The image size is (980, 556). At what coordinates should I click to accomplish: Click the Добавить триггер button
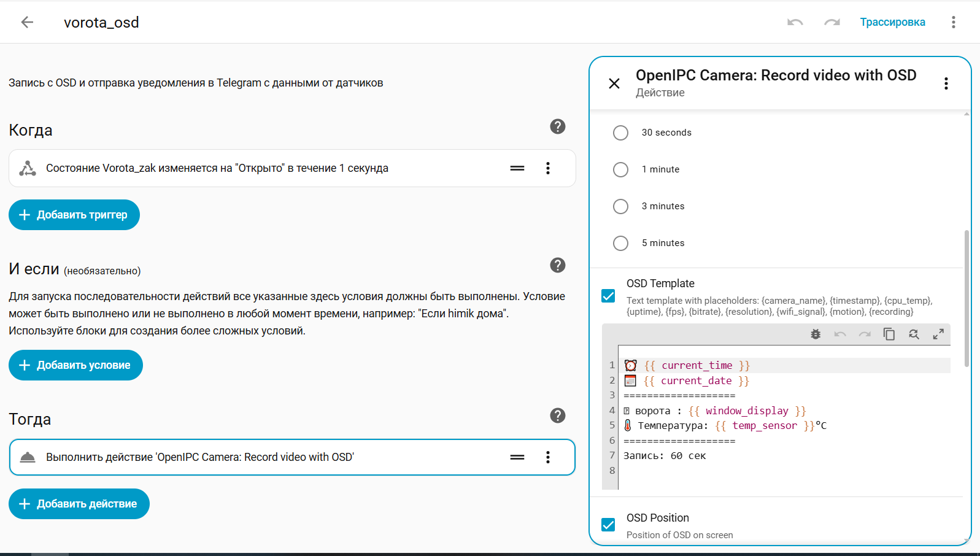[74, 215]
